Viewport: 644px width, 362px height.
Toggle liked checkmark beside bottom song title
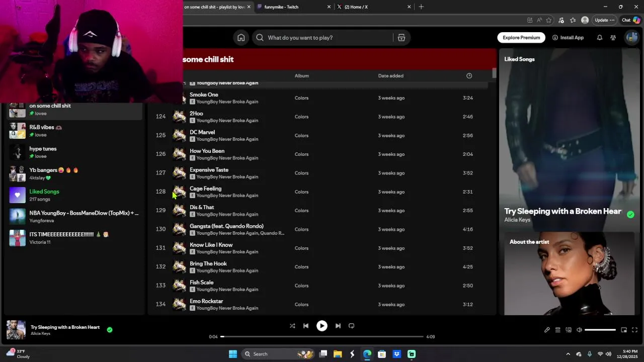[x=110, y=330]
